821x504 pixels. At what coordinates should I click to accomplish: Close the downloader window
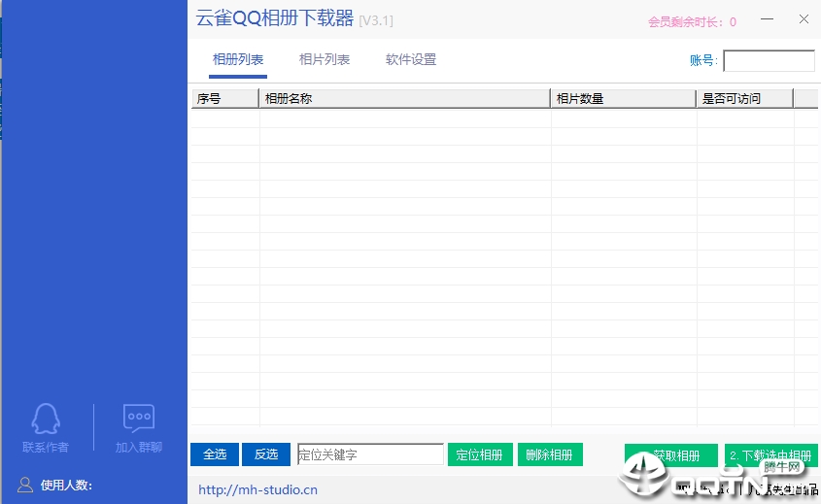[804, 19]
